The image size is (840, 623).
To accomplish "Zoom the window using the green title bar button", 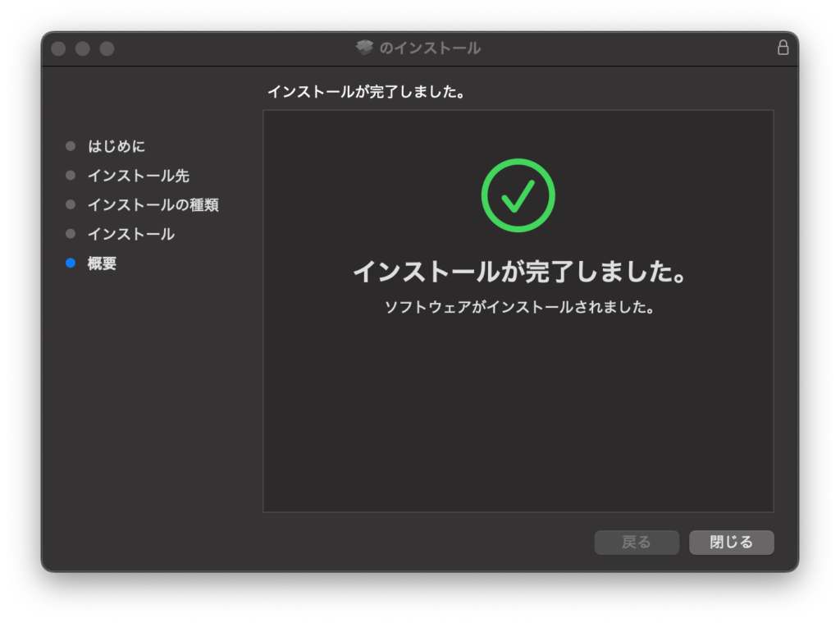I will click(107, 48).
